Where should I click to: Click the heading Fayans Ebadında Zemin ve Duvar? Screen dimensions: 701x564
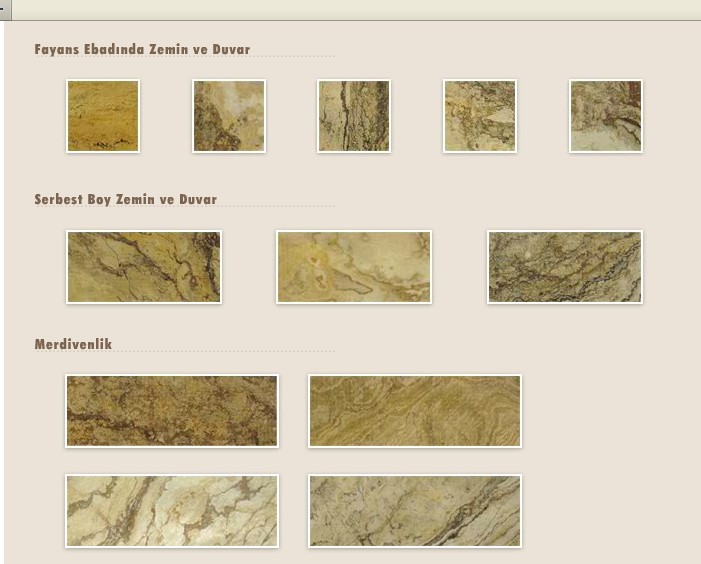[142, 49]
